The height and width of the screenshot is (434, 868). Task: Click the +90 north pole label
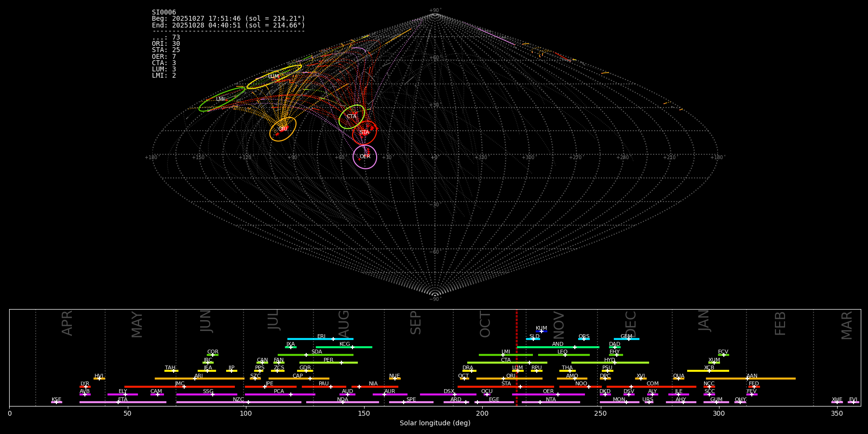[434, 11]
